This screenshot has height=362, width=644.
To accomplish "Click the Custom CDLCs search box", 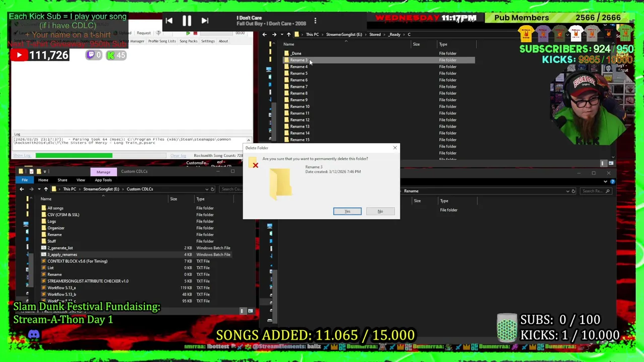I will 230,189.
